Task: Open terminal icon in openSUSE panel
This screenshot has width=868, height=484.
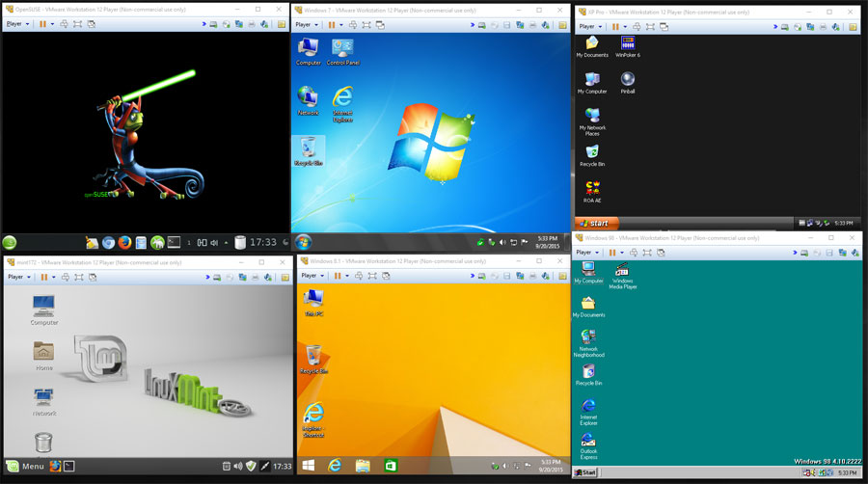Action: click(174, 242)
